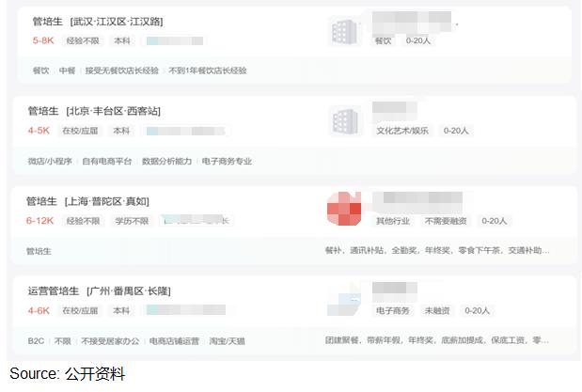Click the red pixelated company logo
The height and width of the screenshot is (392, 582).
(344, 209)
